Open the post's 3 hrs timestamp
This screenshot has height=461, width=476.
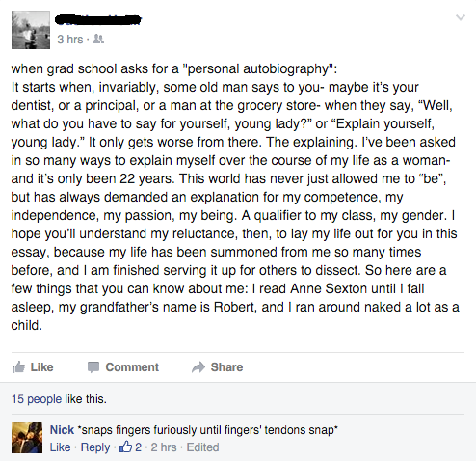[70, 40]
